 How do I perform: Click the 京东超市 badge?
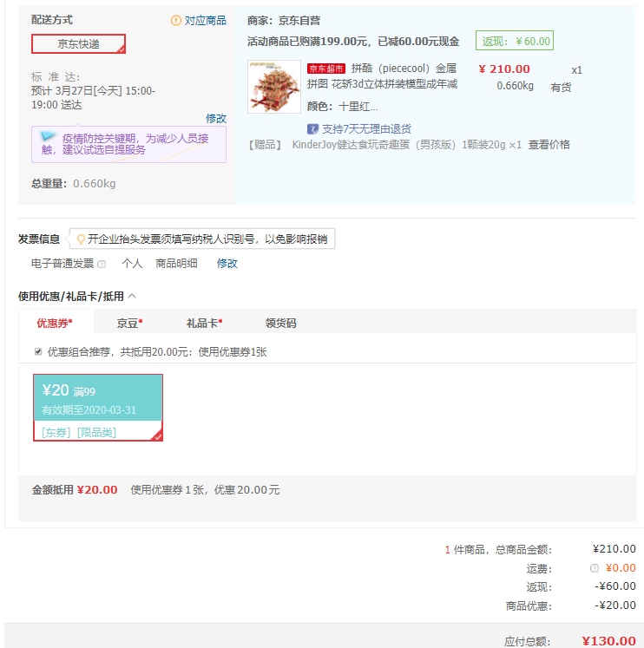click(325, 69)
